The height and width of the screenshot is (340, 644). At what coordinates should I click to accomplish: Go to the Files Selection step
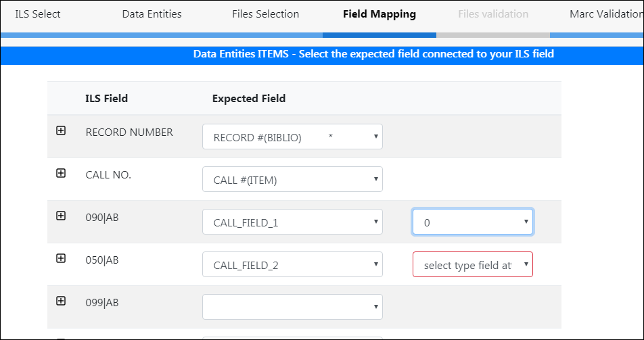266,14
